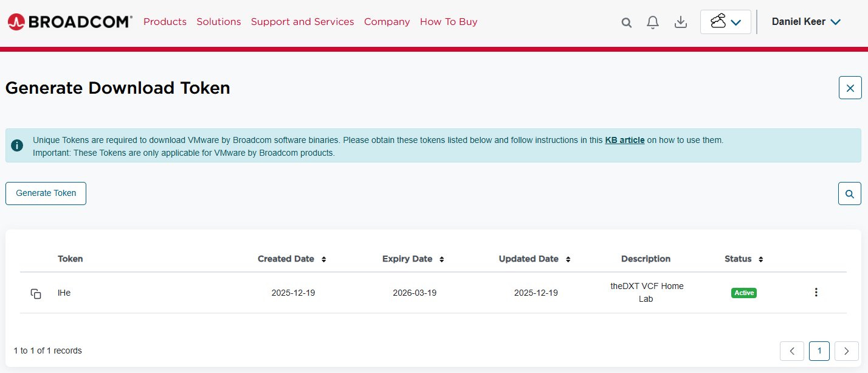Open Support and Services menu

[302, 22]
